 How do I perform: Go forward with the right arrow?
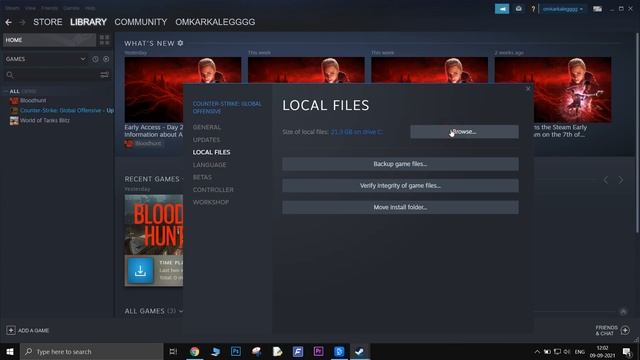pyautogui.click(x=23, y=22)
